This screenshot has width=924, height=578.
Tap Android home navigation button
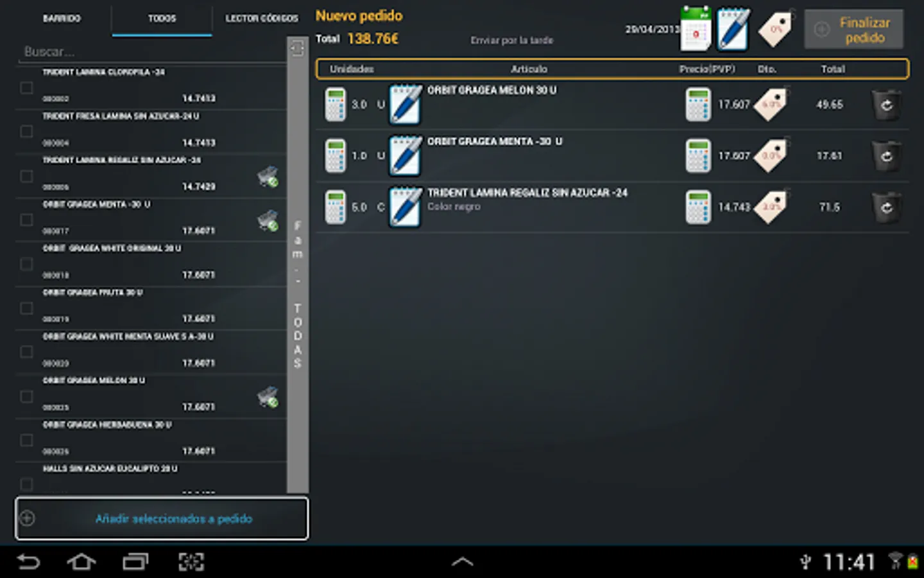81,562
